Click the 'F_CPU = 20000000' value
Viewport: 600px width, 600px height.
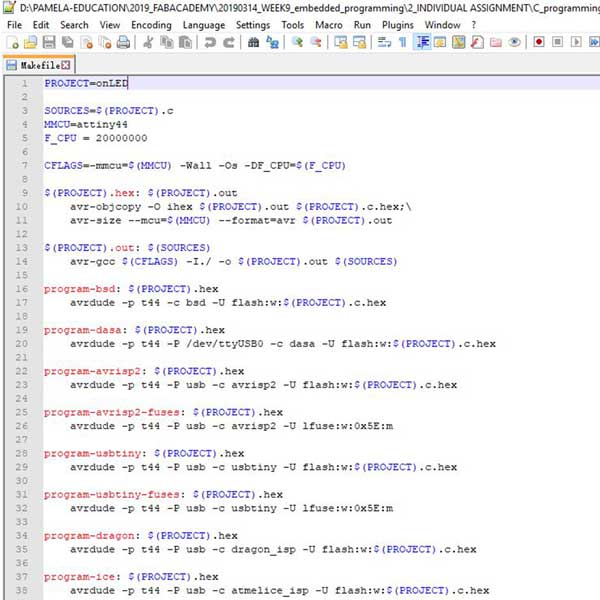[122, 138]
